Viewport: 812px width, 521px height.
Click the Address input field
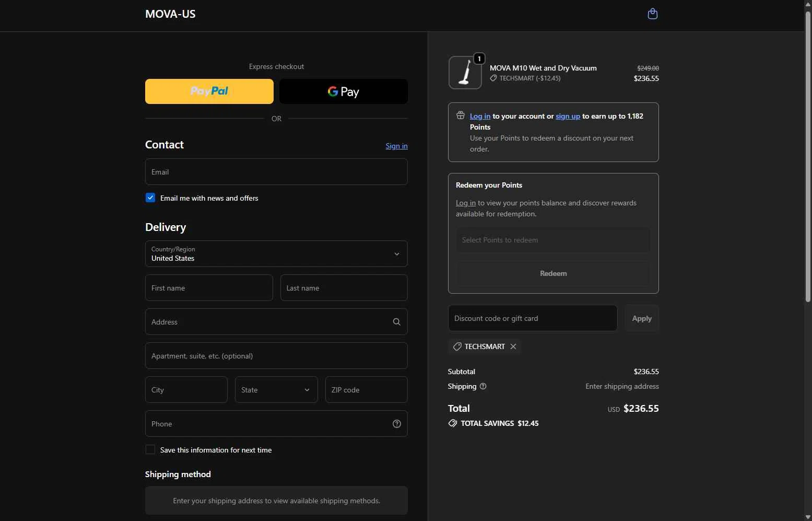pyautogui.click(x=276, y=322)
